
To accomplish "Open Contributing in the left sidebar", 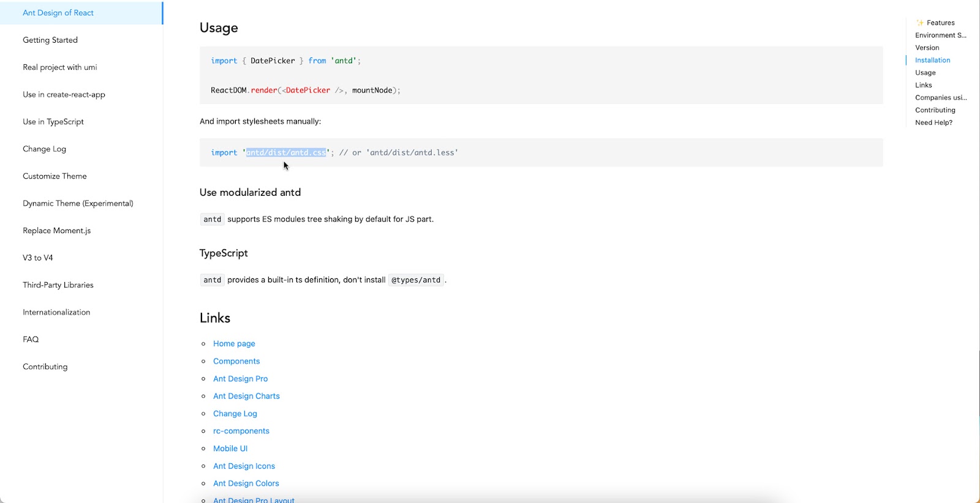I will click(45, 367).
